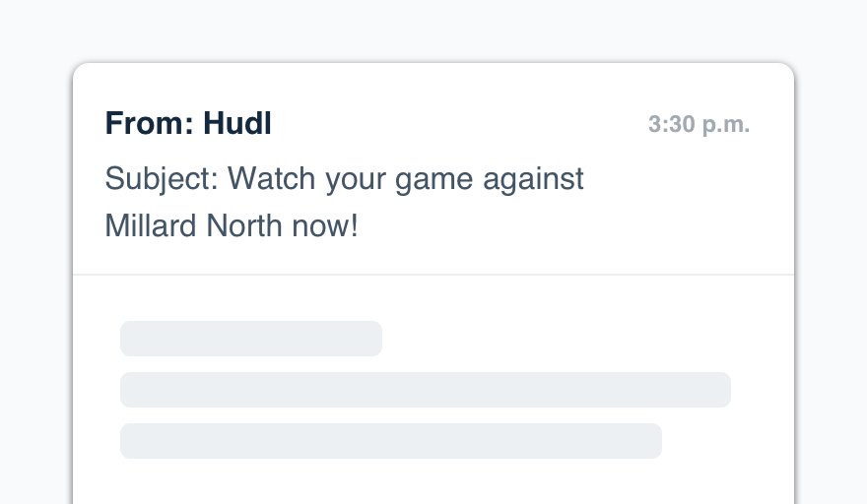This screenshot has height=504, width=867.
Task: Click the "From: Hudl" sender line
Action: pos(188,124)
